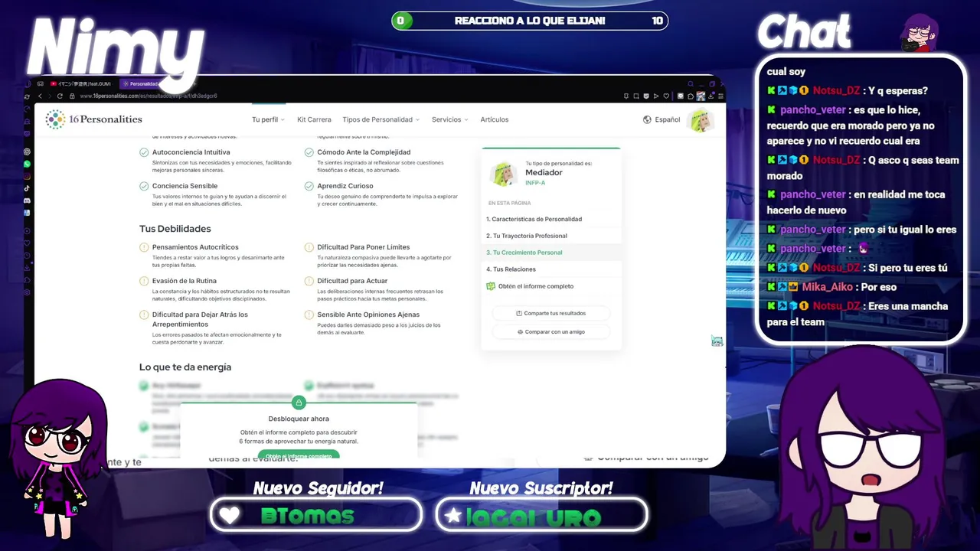The image size is (980, 551).
Task: Open WhatsApp in the browser sidebar
Action: [x=27, y=164]
